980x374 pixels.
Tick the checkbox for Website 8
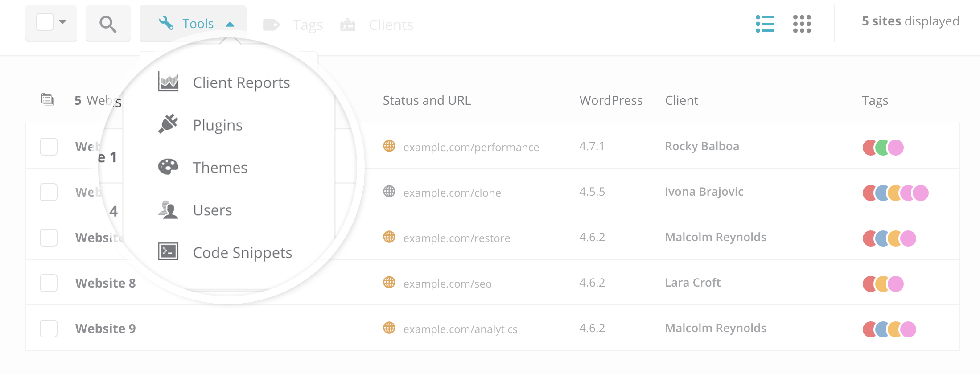49,283
